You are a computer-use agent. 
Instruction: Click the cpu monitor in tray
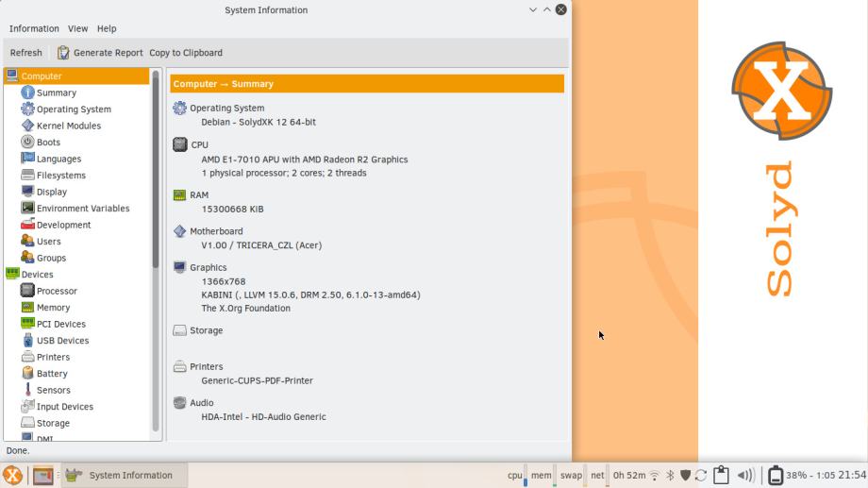(516, 476)
